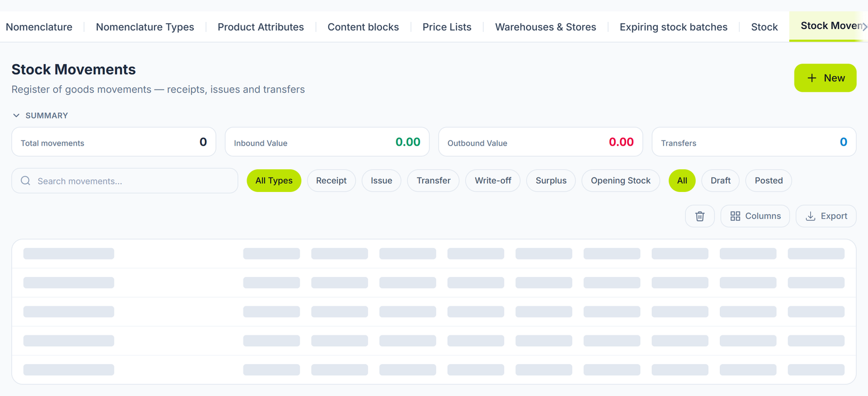This screenshot has width=868, height=396.
Task: Filter movements by Surplus
Action: [551, 181]
